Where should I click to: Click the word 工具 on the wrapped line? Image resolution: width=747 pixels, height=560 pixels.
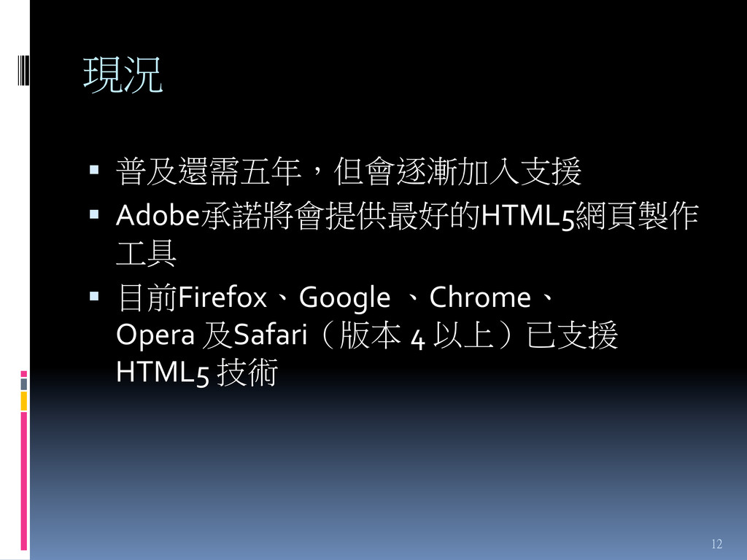(x=146, y=253)
